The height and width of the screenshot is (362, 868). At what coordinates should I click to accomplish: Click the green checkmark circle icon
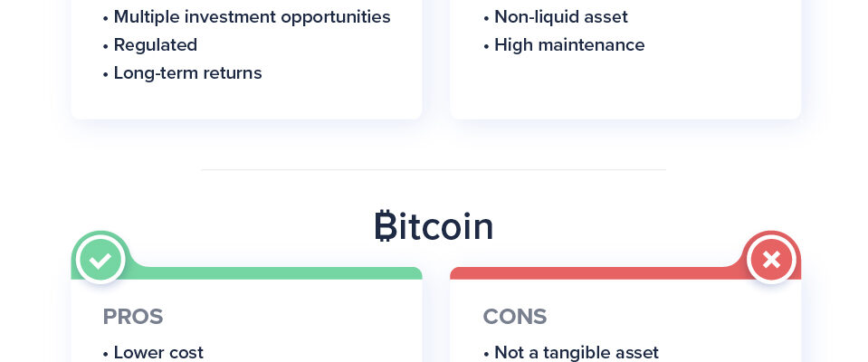(x=100, y=260)
